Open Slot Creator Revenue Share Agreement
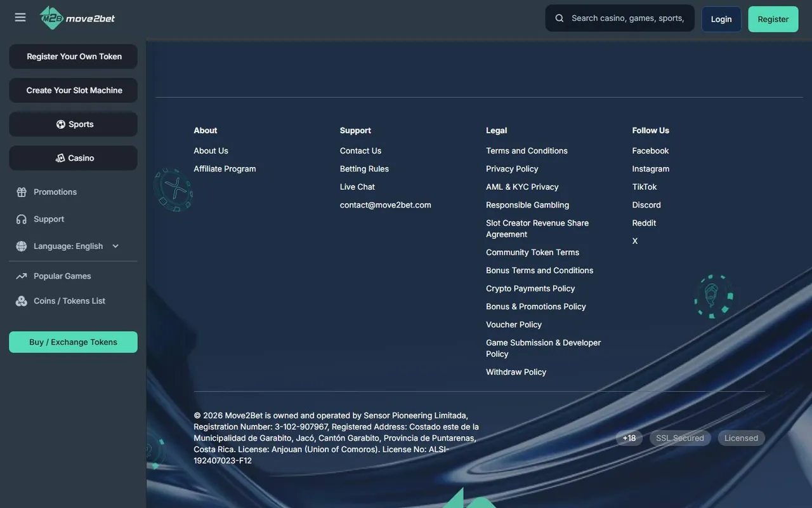The height and width of the screenshot is (508, 812). [x=537, y=229]
